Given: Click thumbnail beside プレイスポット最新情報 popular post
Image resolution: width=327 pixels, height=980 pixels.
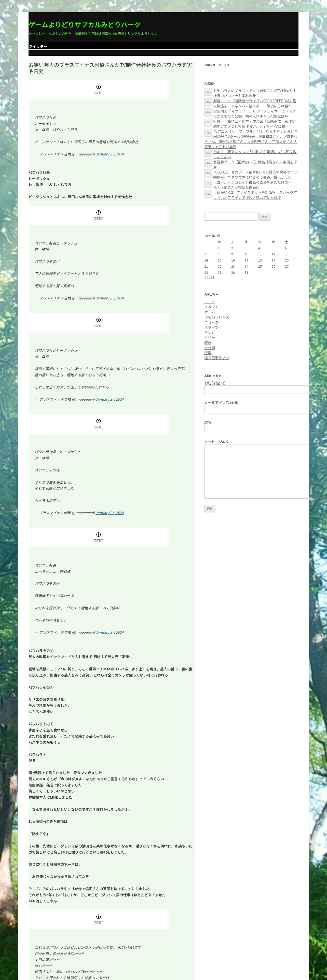Looking at the screenshot, I should 208,193.
